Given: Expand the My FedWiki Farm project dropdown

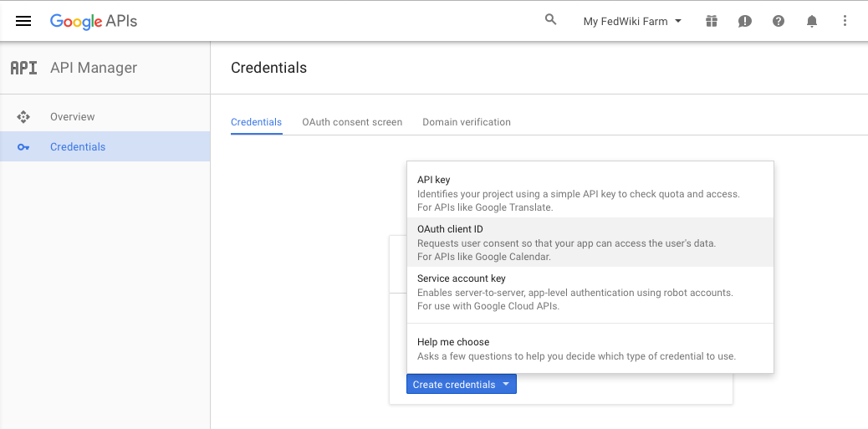Looking at the screenshot, I should point(633,22).
